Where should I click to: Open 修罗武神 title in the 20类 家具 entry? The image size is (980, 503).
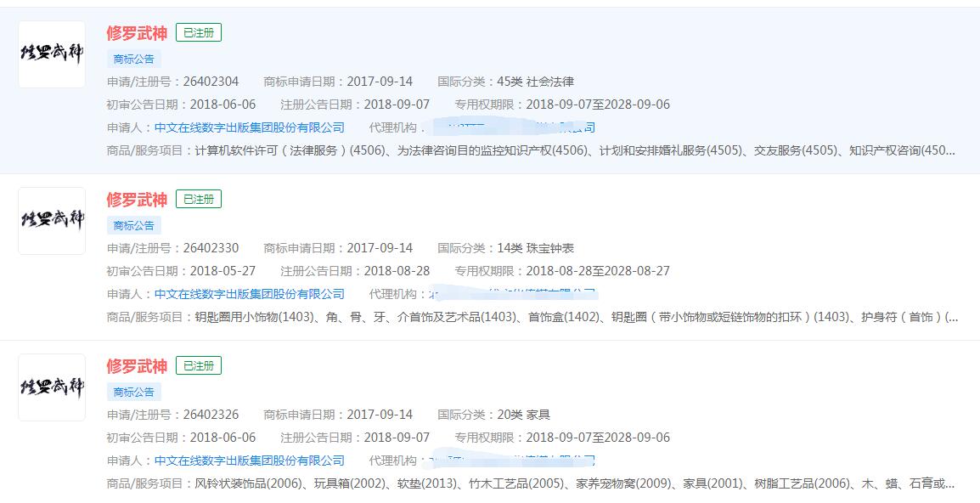pyautogui.click(x=137, y=366)
